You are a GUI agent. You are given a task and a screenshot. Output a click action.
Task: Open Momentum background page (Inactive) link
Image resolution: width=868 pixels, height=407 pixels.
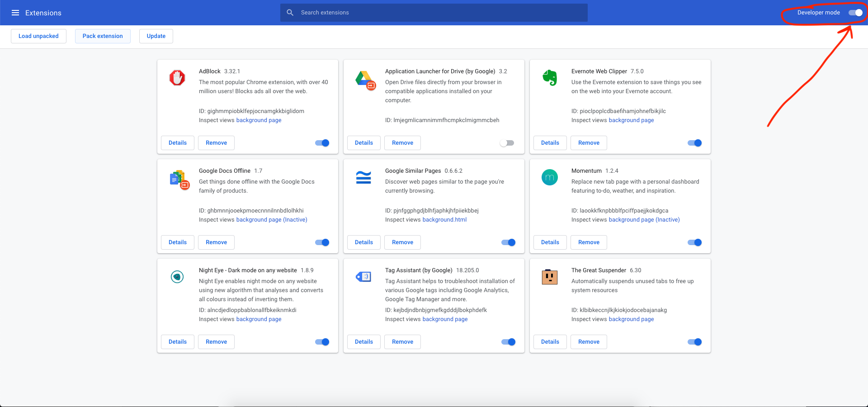pos(644,220)
